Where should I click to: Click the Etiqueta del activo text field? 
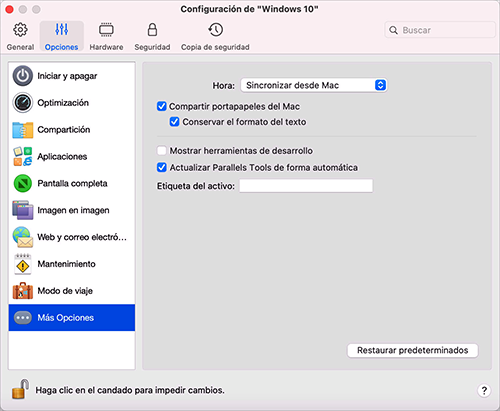coord(306,186)
